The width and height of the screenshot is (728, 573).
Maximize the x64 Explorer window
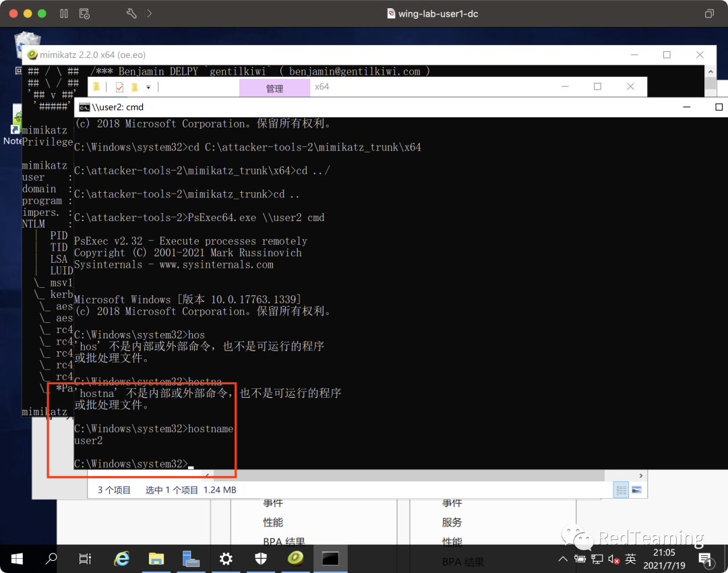pyautogui.click(x=597, y=86)
